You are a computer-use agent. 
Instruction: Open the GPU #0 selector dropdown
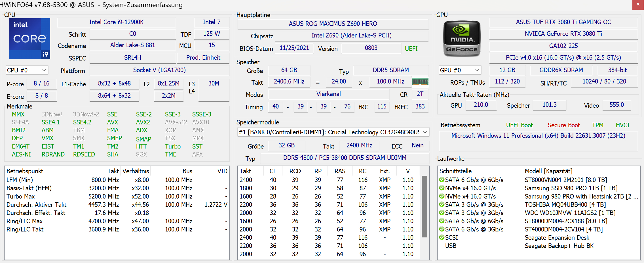click(x=460, y=70)
